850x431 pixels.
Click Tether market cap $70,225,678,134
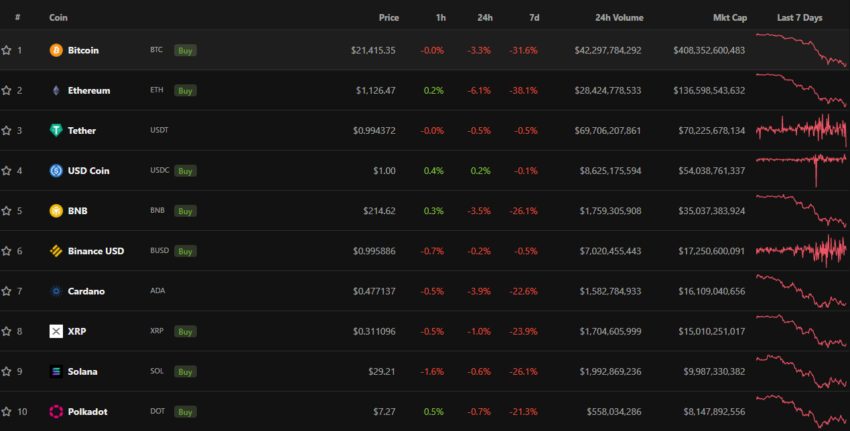[x=712, y=131]
